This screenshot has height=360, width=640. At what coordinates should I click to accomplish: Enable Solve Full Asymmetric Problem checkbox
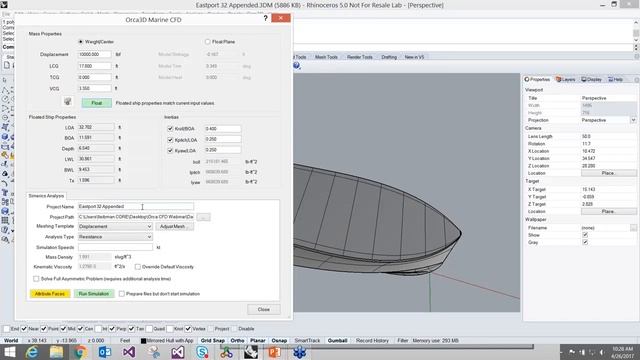click(x=36, y=279)
